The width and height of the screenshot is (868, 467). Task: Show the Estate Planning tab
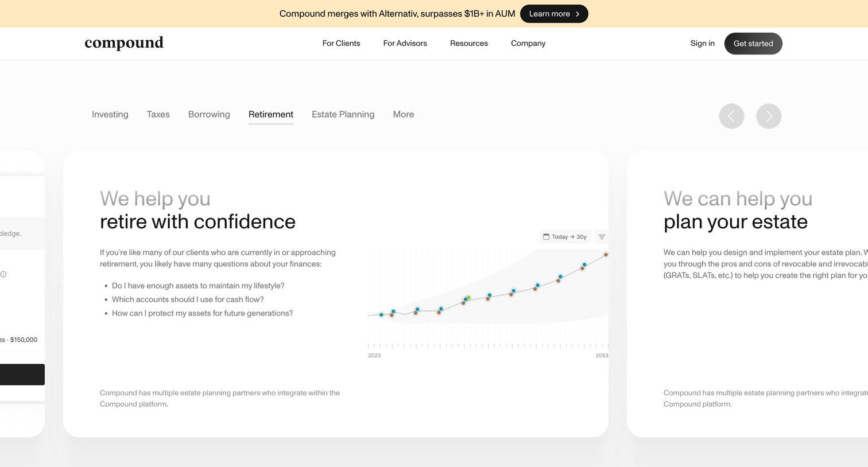343,115
